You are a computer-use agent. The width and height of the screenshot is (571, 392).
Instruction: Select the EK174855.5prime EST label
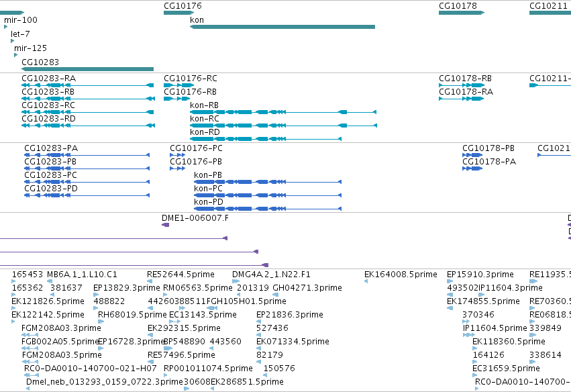[483, 301]
